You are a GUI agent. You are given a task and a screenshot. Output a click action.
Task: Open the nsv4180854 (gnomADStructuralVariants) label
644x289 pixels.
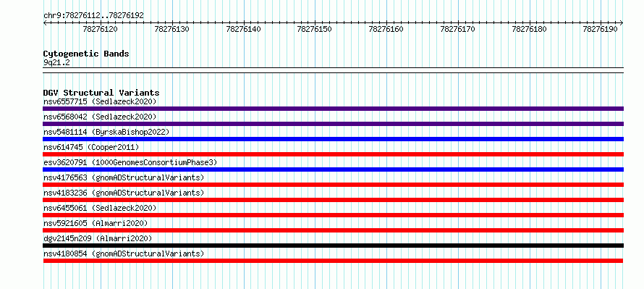(124, 254)
